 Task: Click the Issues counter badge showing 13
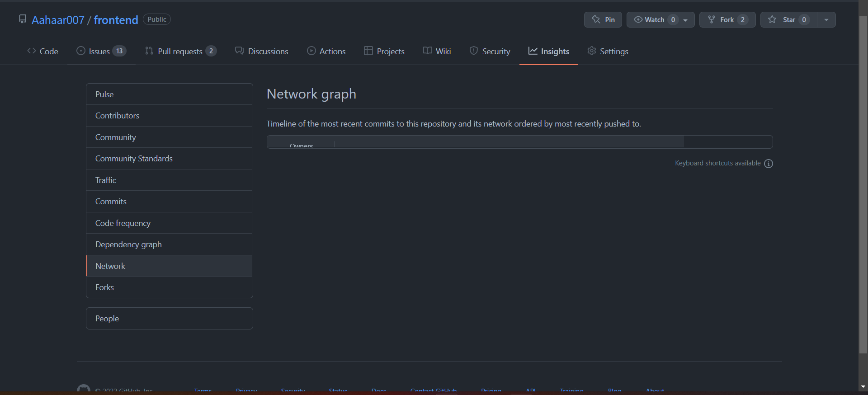(119, 51)
